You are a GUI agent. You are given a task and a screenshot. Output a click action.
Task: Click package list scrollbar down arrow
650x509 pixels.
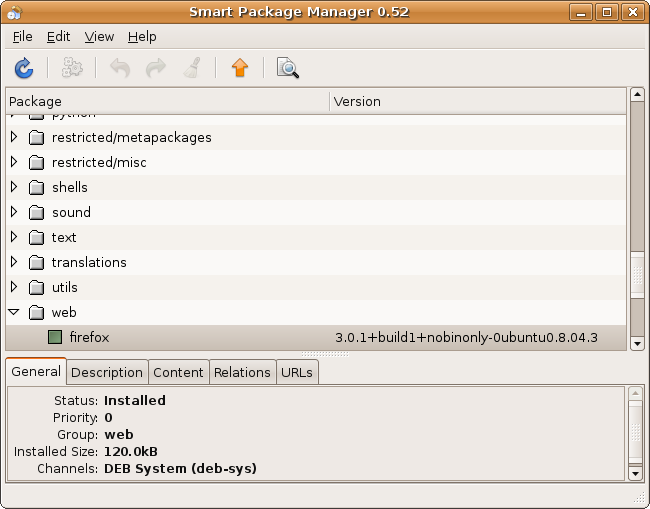[637, 344]
